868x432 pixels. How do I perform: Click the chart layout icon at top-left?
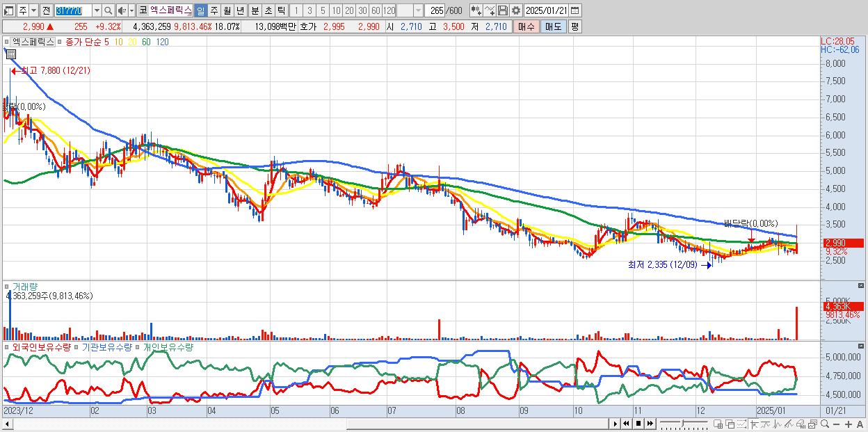(8, 10)
